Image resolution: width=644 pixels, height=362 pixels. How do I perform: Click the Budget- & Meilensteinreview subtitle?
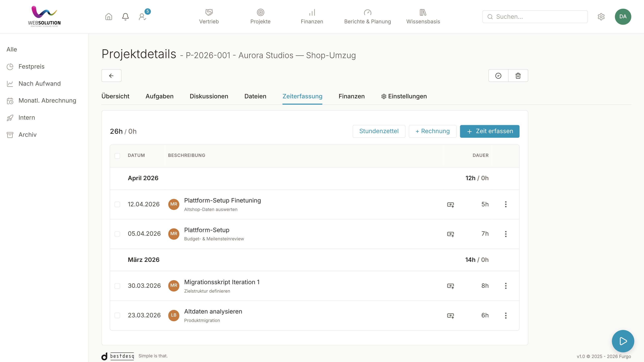click(214, 239)
